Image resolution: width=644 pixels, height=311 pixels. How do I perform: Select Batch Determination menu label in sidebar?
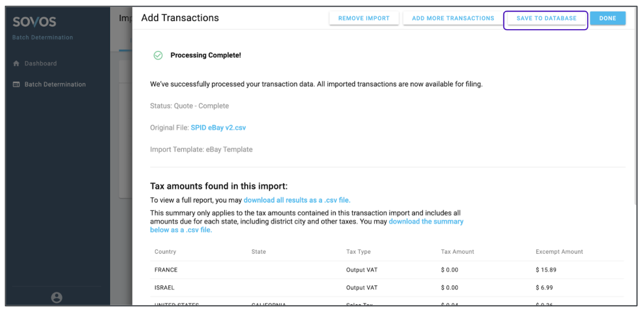click(x=55, y=84)
